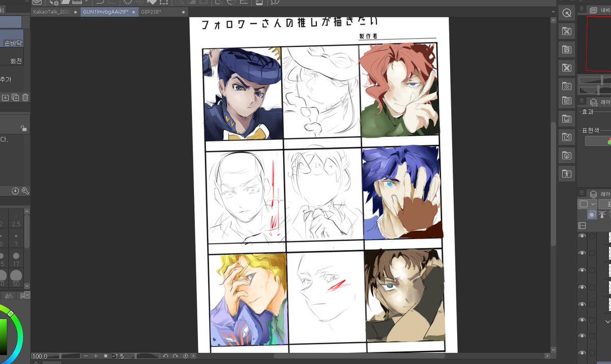Open the cube-shaped 3D material palette icon

(x=567, y=155)
